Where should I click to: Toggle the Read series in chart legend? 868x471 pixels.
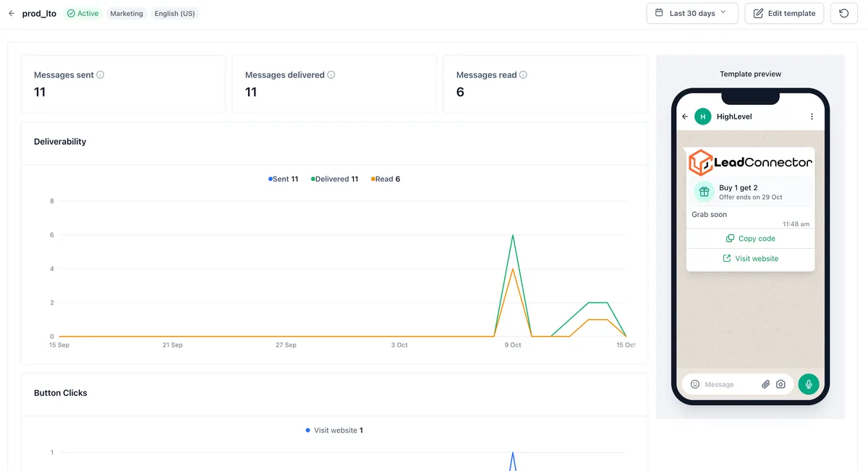click(386, 179)
